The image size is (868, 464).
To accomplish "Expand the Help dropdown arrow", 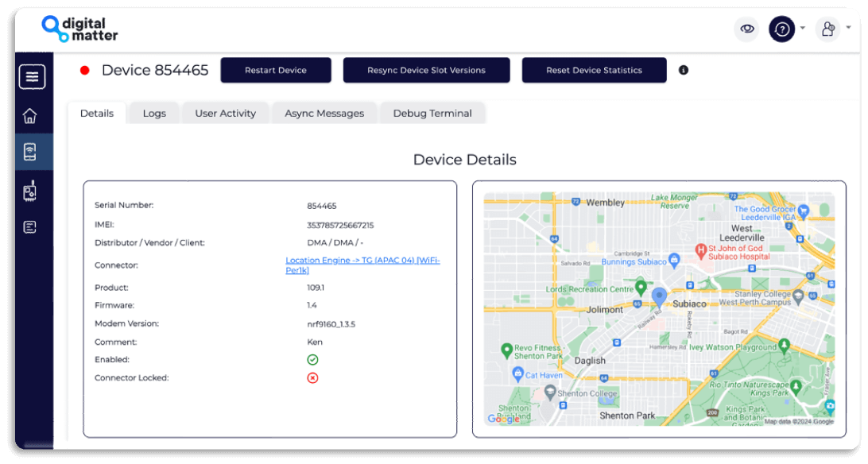I will (x=803, y=28).
